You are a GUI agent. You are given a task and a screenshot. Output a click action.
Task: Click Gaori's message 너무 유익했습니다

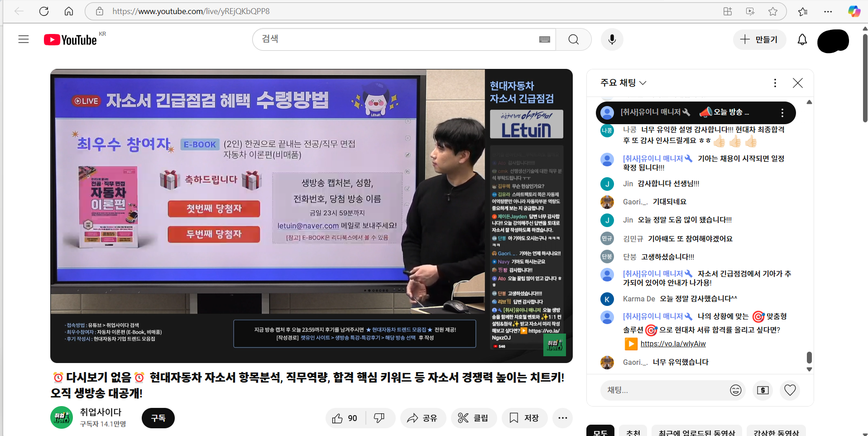tap(681, 362)
